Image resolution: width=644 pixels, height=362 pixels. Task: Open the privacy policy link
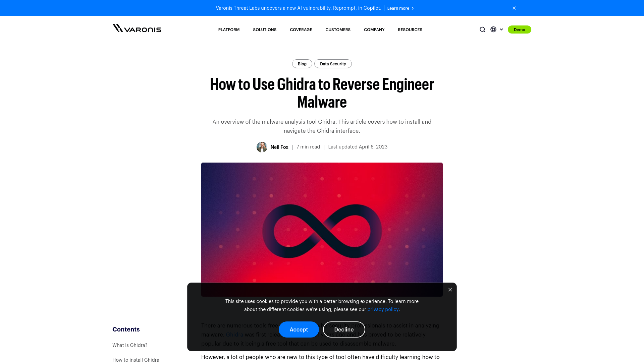pyautogui.click(x=383, y=309)
